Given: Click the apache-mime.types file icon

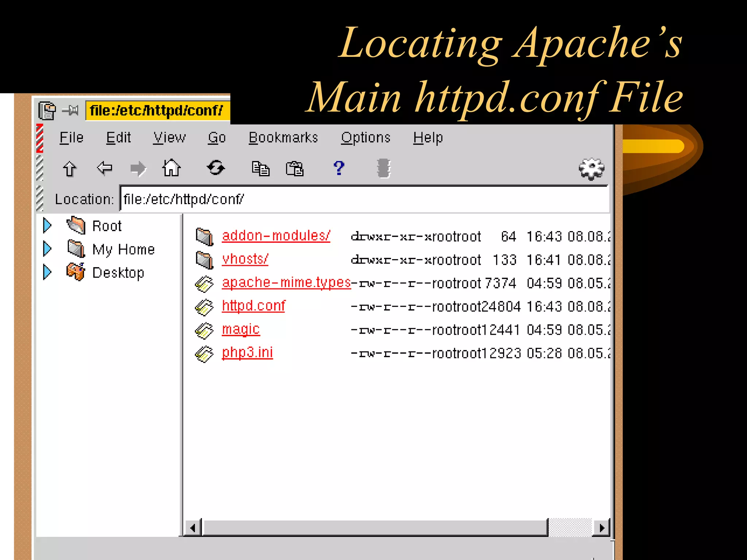Looking at the screenshot, I should (x=204, y=284).
